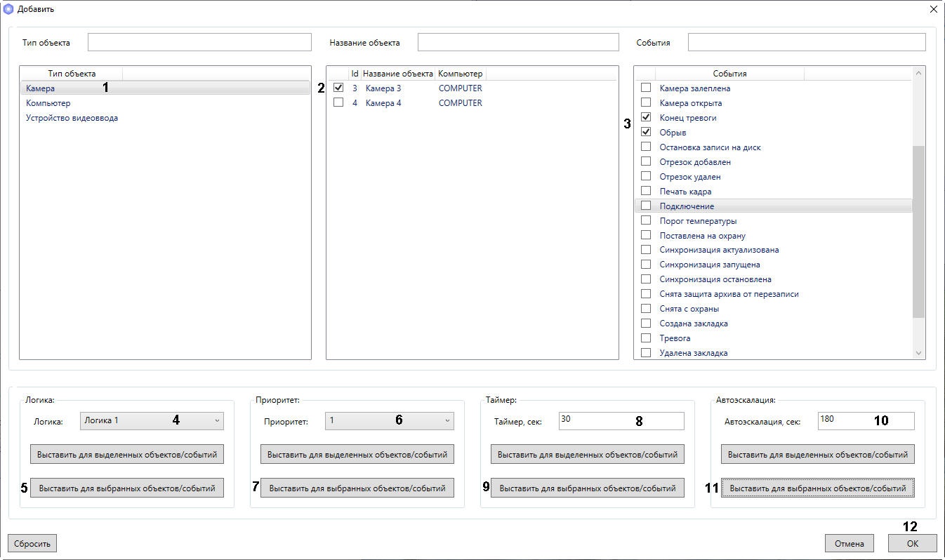Image resolution: width=945 pixels, height=560 pixels.
Task: Focus the Таймер, сек input field
Action: [621, 420]
